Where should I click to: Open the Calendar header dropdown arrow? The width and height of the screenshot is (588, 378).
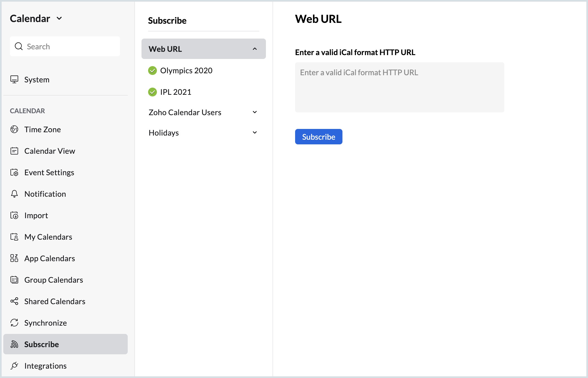coord(59,18)
